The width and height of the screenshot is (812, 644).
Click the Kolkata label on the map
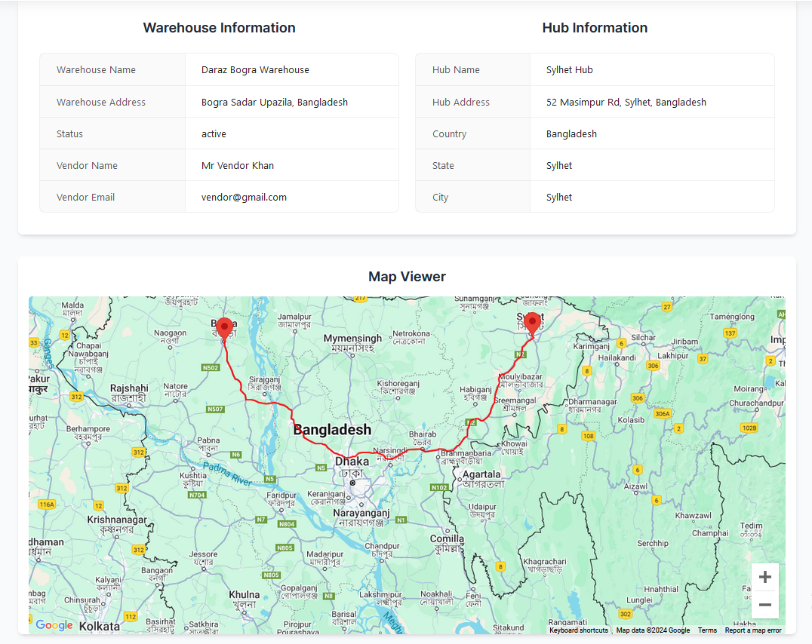coord(100,626)
